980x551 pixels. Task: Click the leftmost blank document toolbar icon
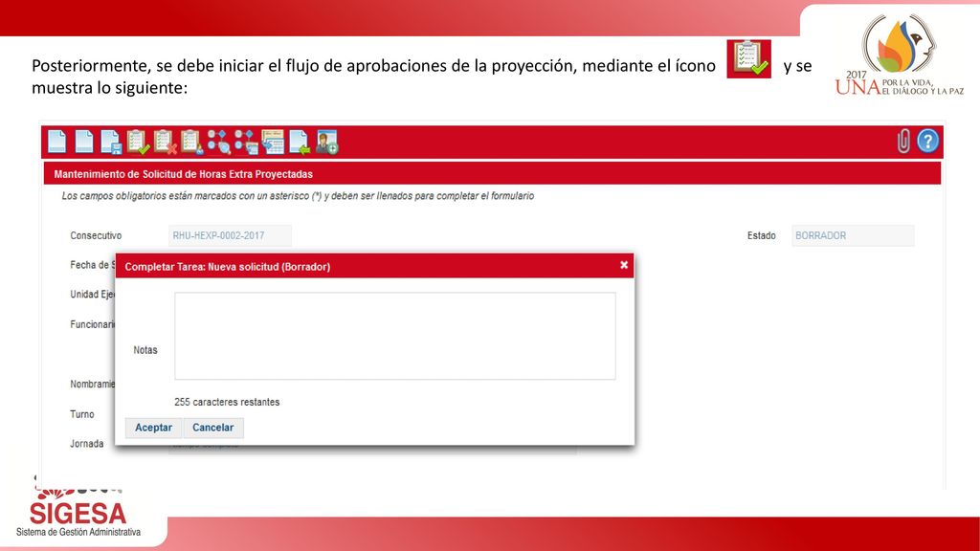point(56,142)
